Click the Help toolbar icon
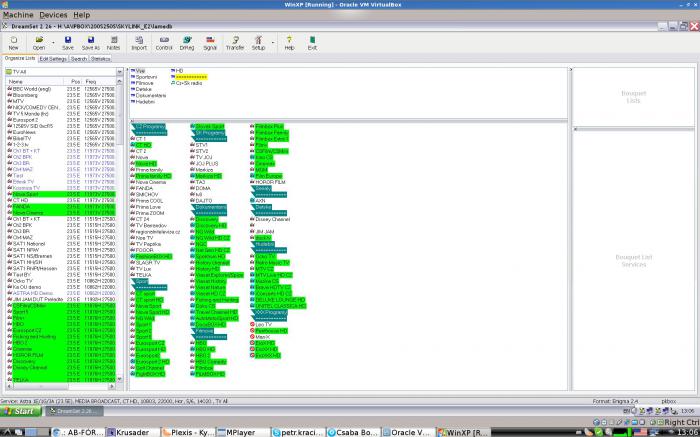Screen dimensions: 700x437 289,43
